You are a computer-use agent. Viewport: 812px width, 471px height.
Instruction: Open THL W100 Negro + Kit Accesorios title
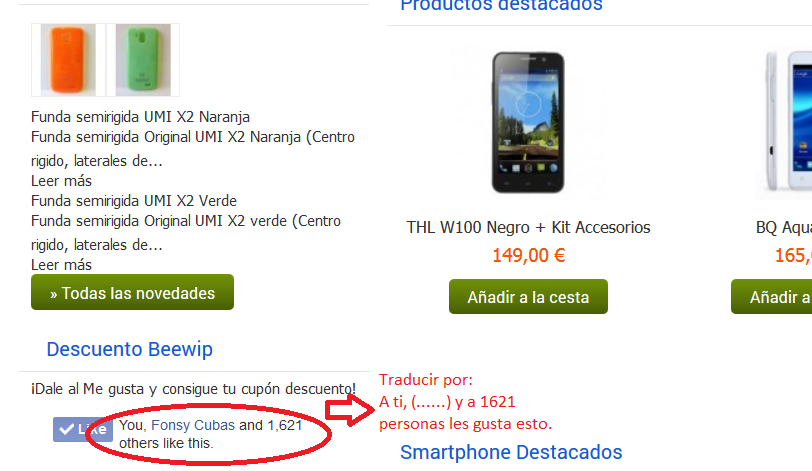coord(528,227)
